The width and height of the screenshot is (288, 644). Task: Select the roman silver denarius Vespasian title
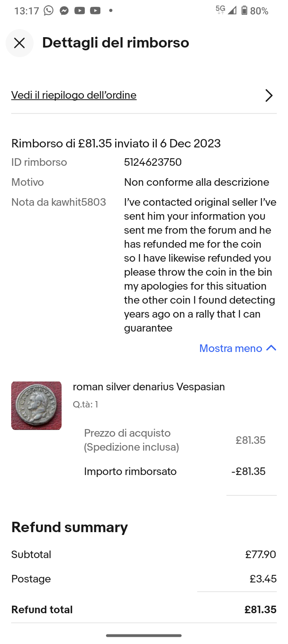149,387
